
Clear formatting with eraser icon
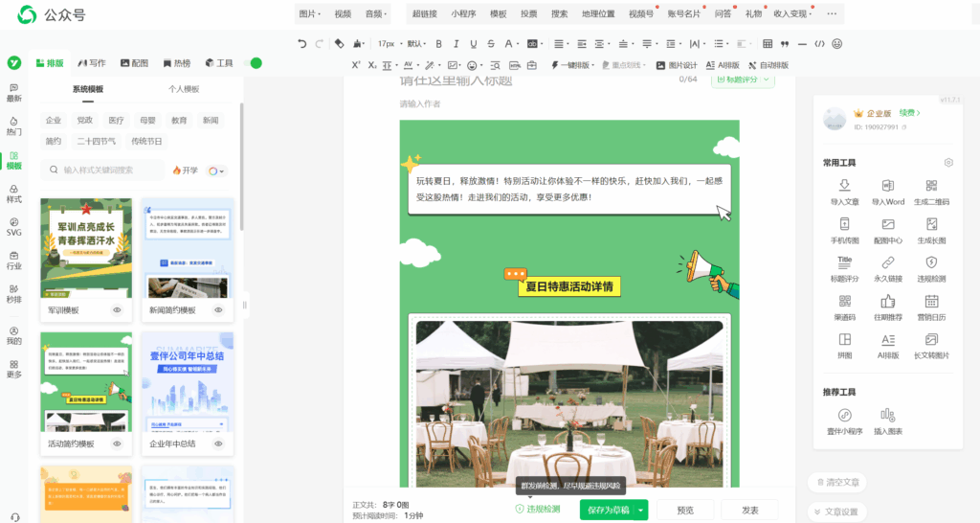coord(339,44)
